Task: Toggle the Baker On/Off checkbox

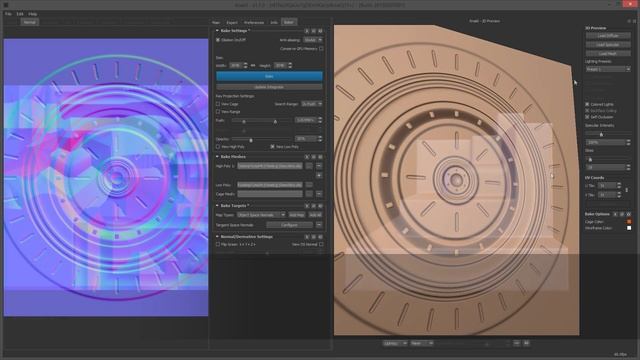Action: tap(218, 40)
